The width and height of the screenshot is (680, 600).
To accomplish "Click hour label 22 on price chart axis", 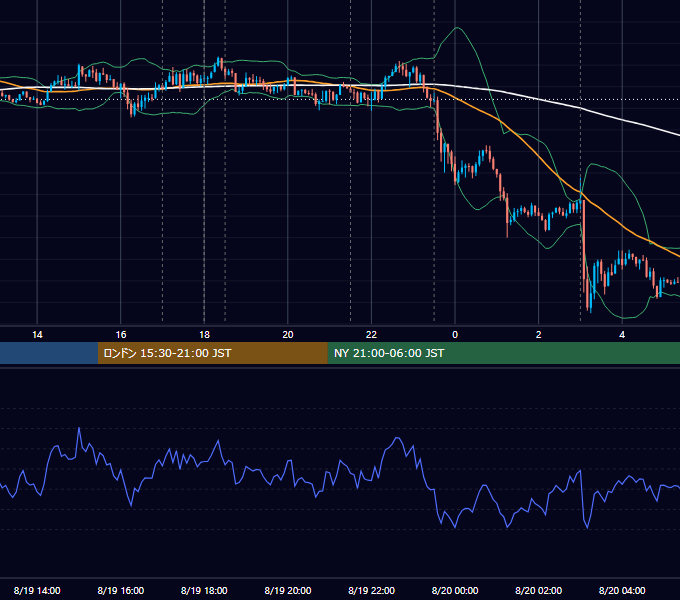I will click(x=372, y=335).
